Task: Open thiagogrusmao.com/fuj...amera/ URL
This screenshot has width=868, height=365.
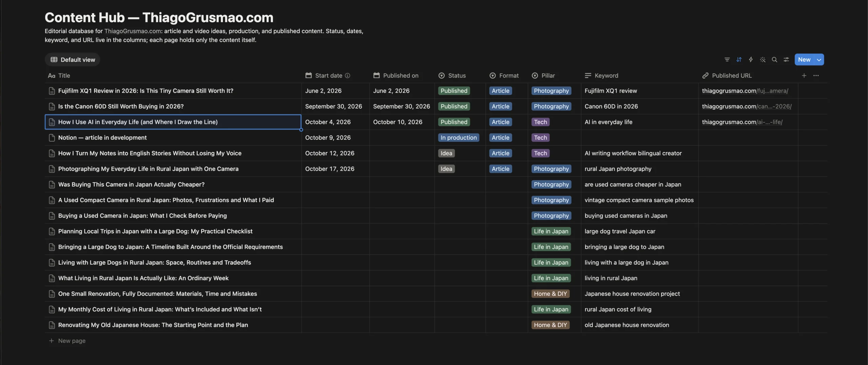Action: [x=745, y=91]
